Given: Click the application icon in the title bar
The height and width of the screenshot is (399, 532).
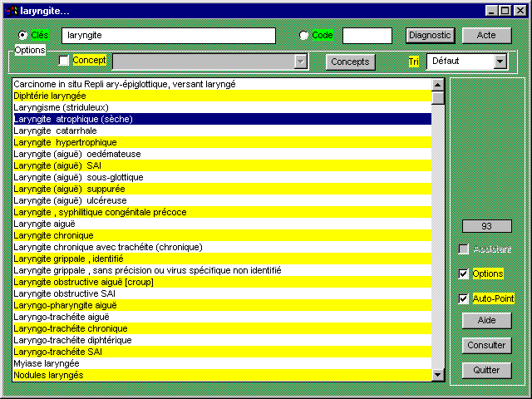Looking at the screenshot, I should 11,11.
